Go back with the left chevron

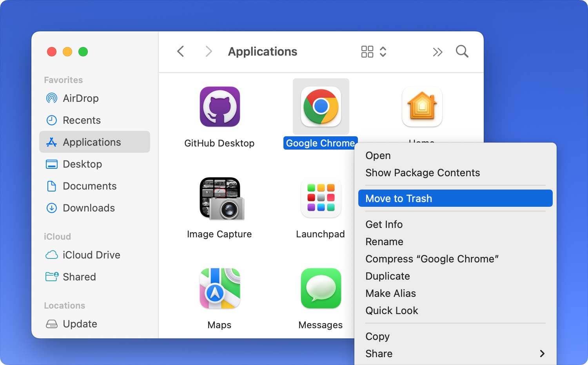pos(181,51)
